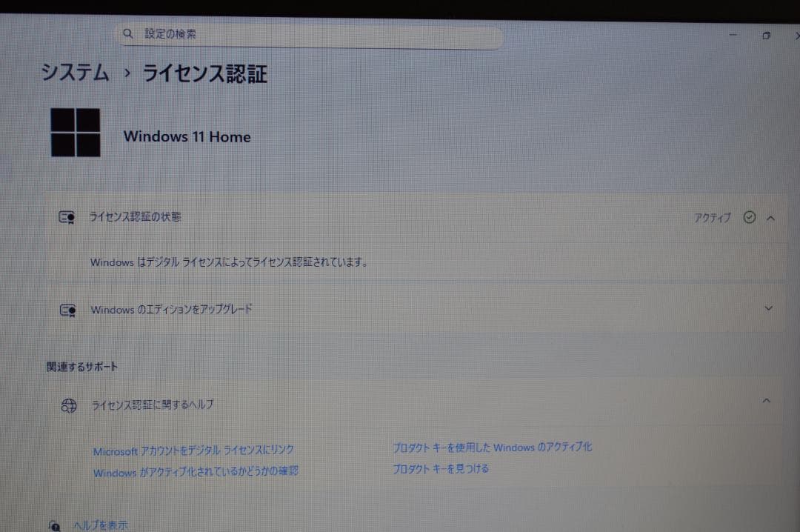Collapse the ライセンス認証の状態 section
Screen dimensions: 800x532
pos(770,217)
